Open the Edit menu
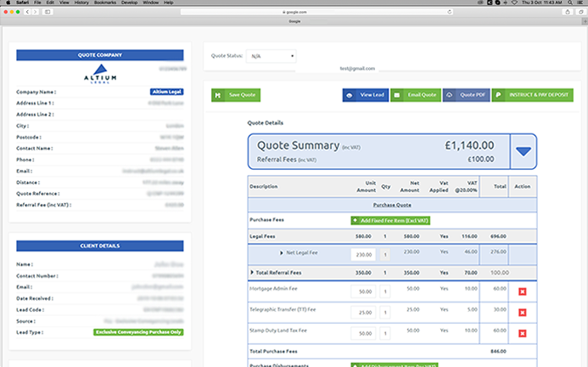Screen dimensions: 588x367 click(x=50, y=3)
